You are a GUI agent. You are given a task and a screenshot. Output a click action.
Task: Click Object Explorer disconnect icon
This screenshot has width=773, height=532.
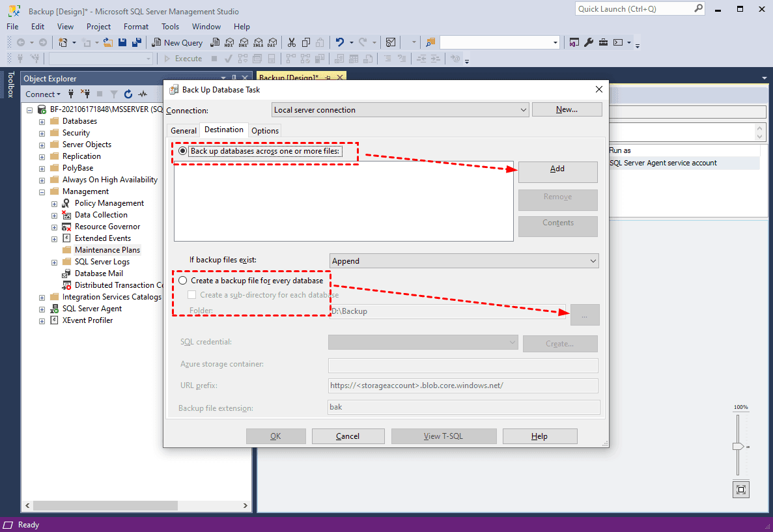[x=85, y=94]
